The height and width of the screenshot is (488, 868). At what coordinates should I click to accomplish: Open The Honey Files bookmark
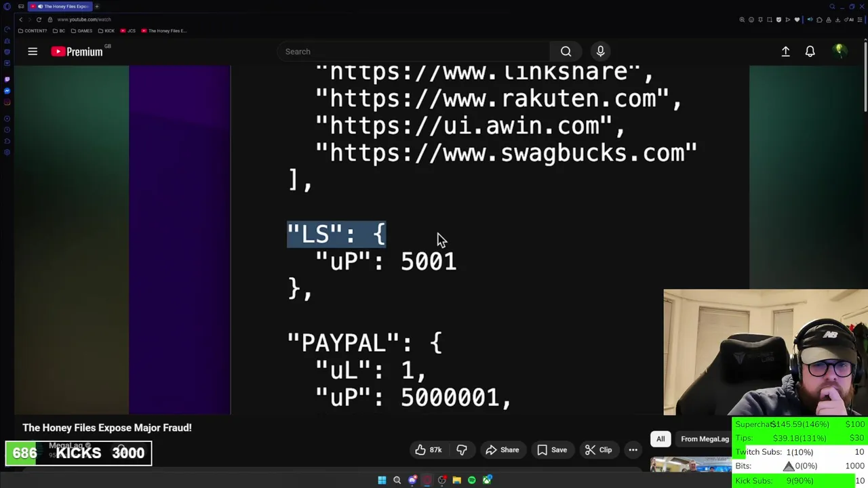point(163,30)
